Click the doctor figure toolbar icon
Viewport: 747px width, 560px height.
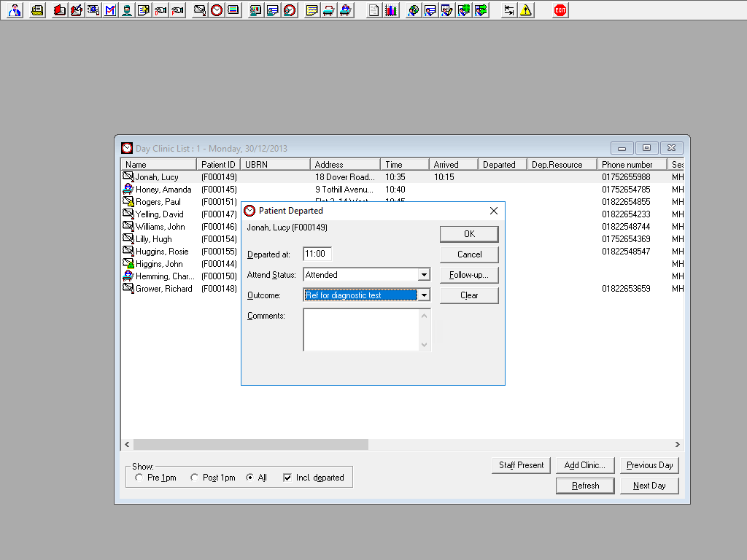[15, 10]
